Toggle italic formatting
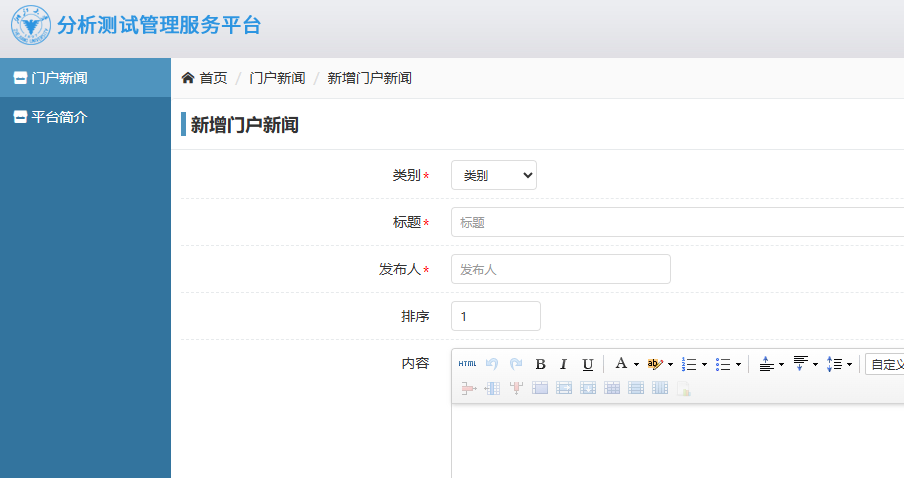 coord(564,364)
